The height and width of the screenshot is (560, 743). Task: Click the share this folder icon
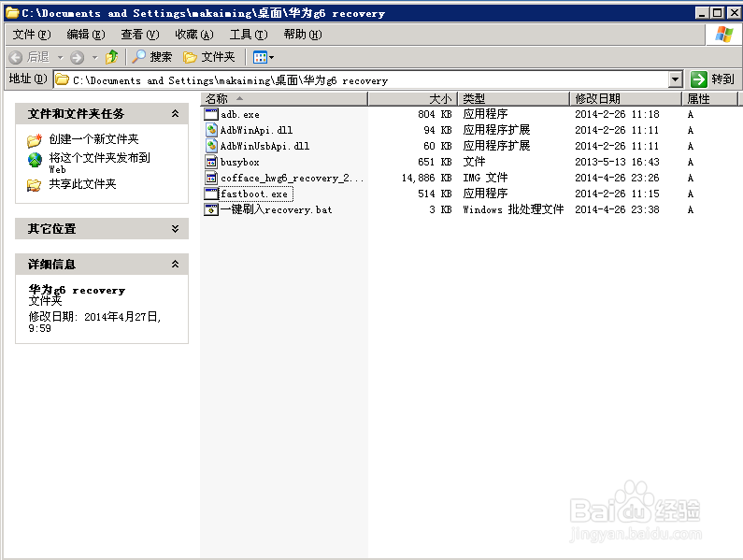tap(34, 185)
